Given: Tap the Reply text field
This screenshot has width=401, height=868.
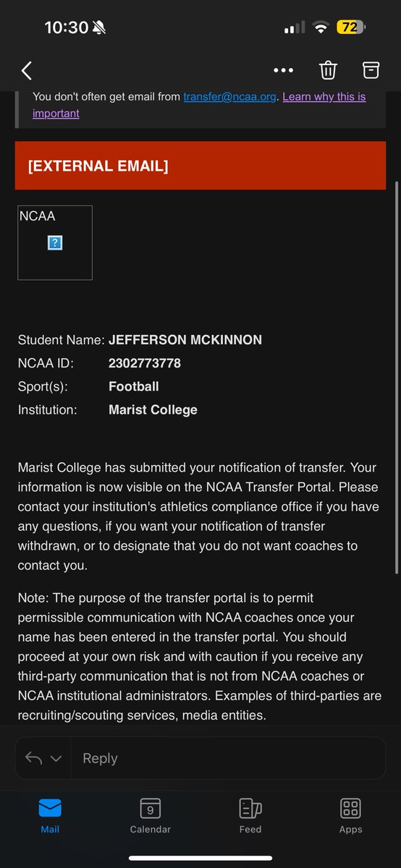Looking at the screenshot, I should (228, 758).
